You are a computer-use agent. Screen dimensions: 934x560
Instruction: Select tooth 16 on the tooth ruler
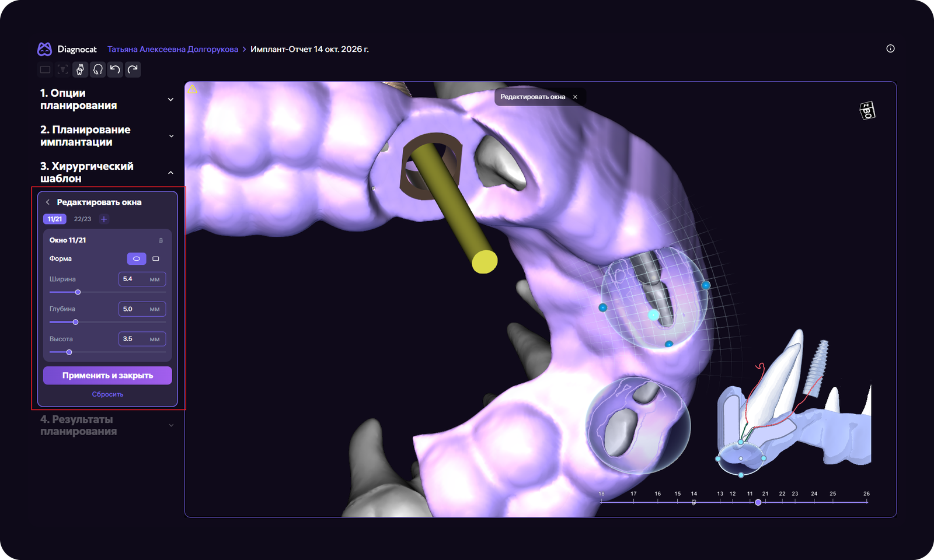658,494
